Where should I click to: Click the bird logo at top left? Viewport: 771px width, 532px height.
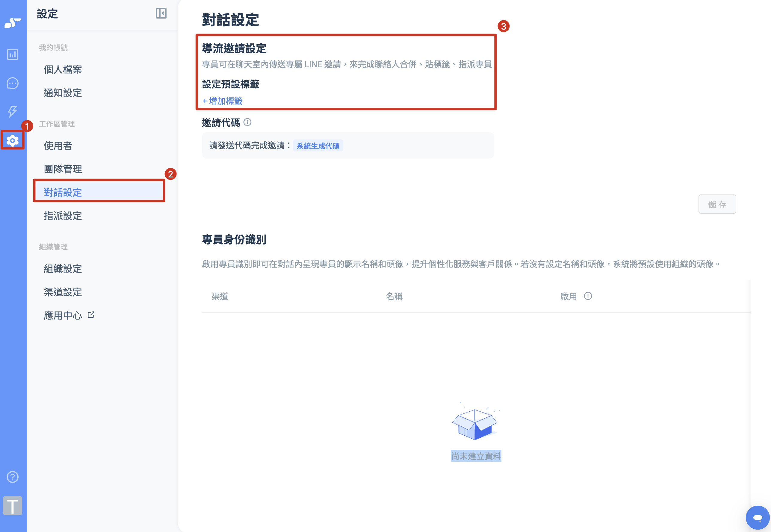[x=13, y=23]
